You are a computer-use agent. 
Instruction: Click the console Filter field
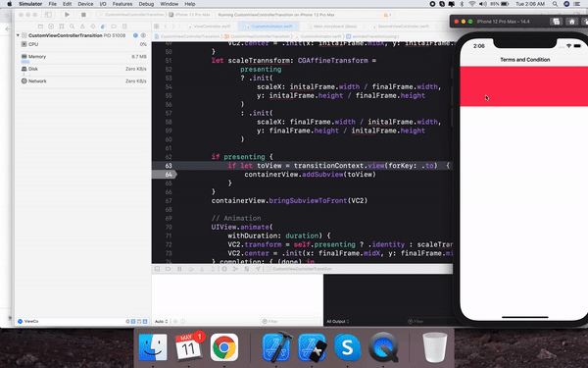(x=431, y=322)
